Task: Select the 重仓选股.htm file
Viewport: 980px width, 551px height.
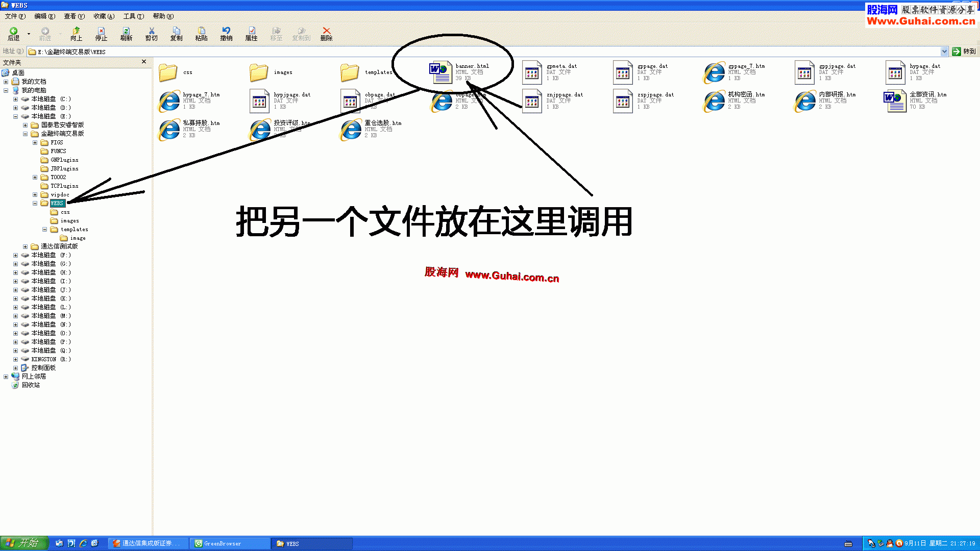Action: click(371, 130)
